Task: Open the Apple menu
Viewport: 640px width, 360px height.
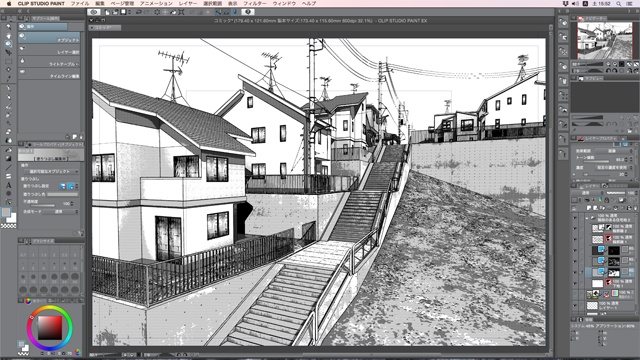Action: tap(9, 3)
